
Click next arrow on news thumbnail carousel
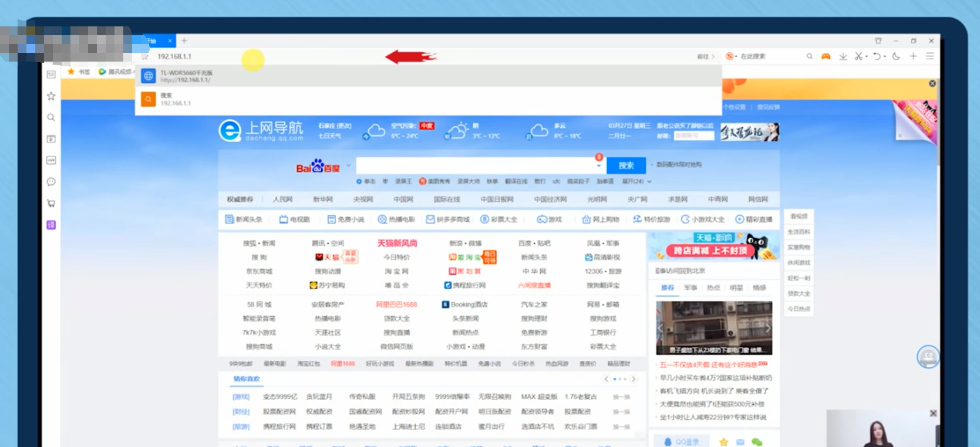[767, 329]
